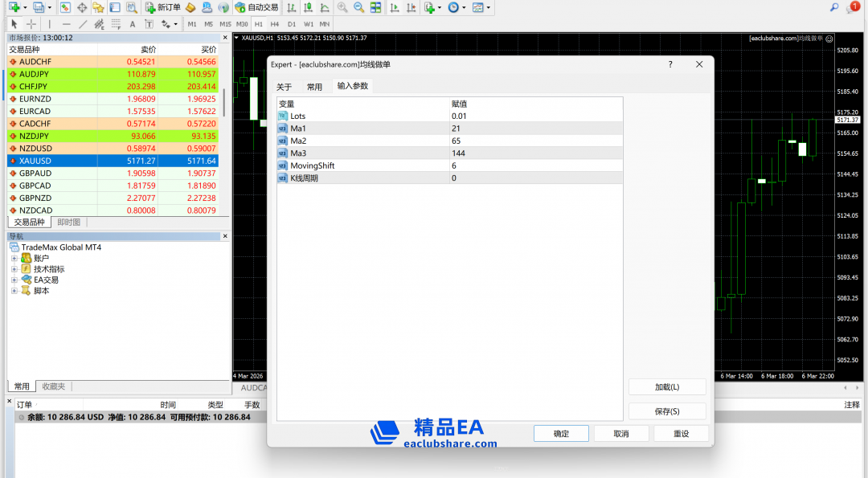This screenshot has height=478, width=868.
Task: Click the Lots value field 0.01
Action: [534, 116]
